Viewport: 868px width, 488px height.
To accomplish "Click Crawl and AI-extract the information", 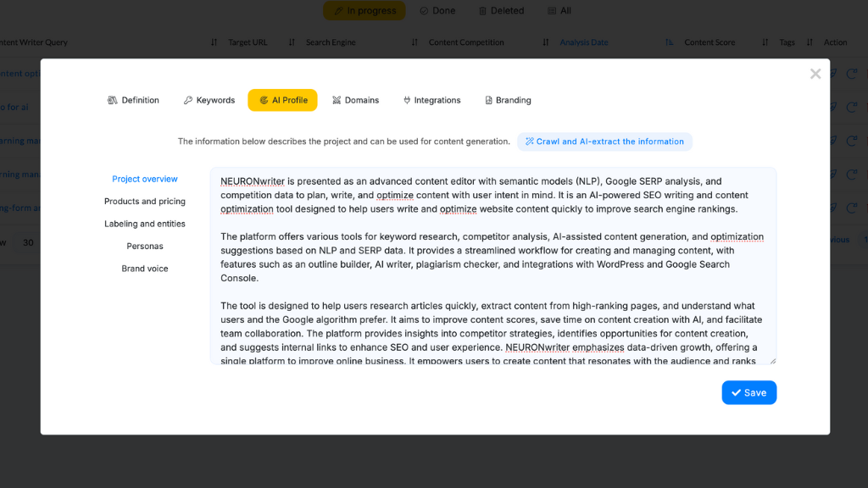I will (604, 141).
